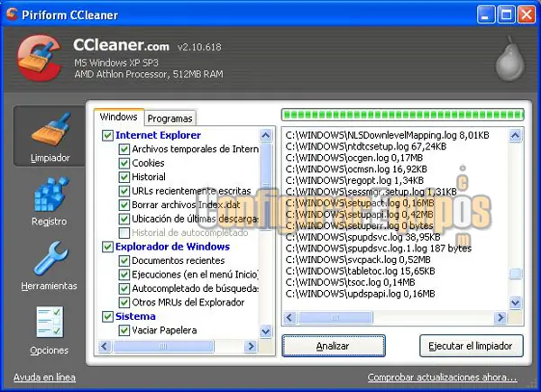Image resolution: width=541 pixels, height=392 pixels.
Task: Close the Piriform CCleaner window
Action: [527, 14]
